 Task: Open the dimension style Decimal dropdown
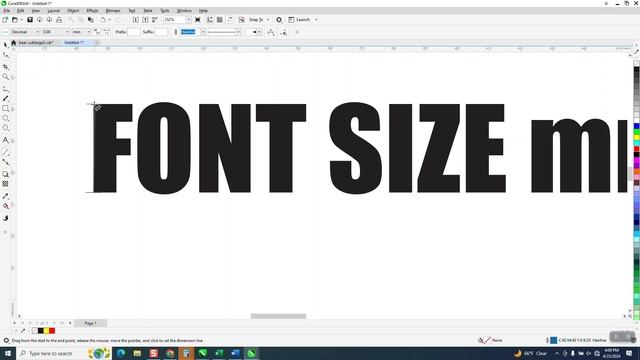click(38, 32)
